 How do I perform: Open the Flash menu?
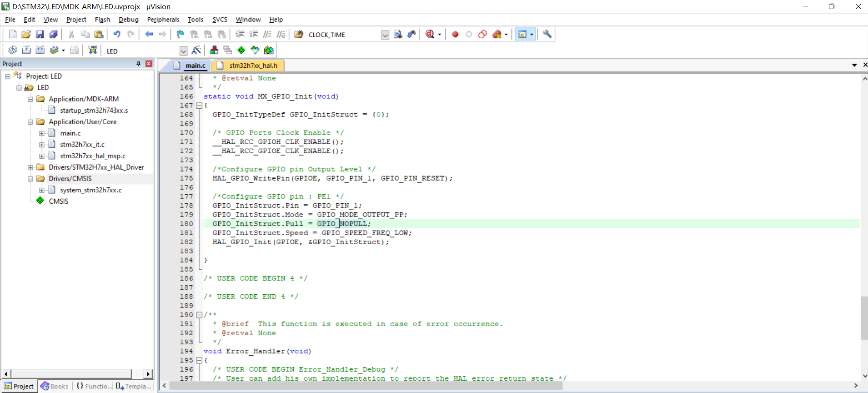(102, 20)
